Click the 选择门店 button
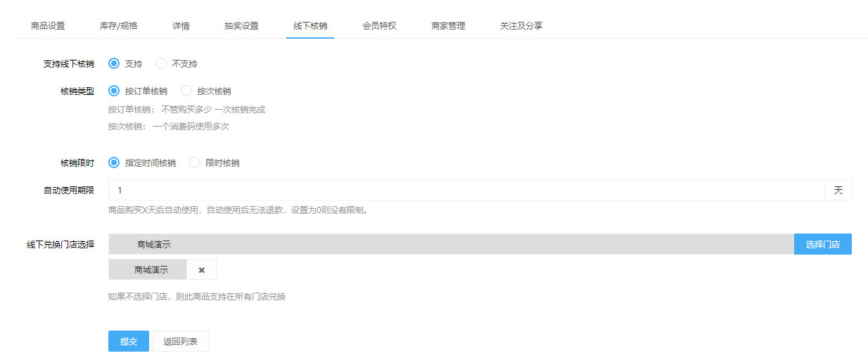 [823, 244]
